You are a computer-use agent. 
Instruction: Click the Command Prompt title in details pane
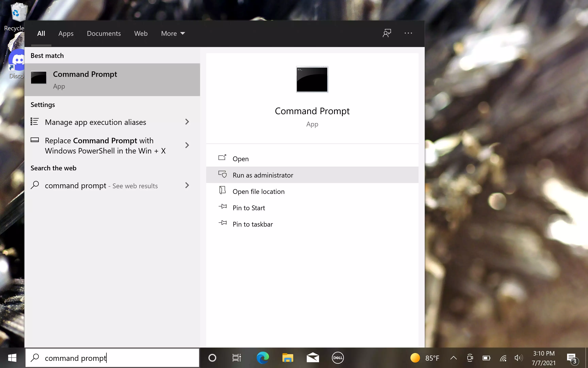click(x=312, y=111)
